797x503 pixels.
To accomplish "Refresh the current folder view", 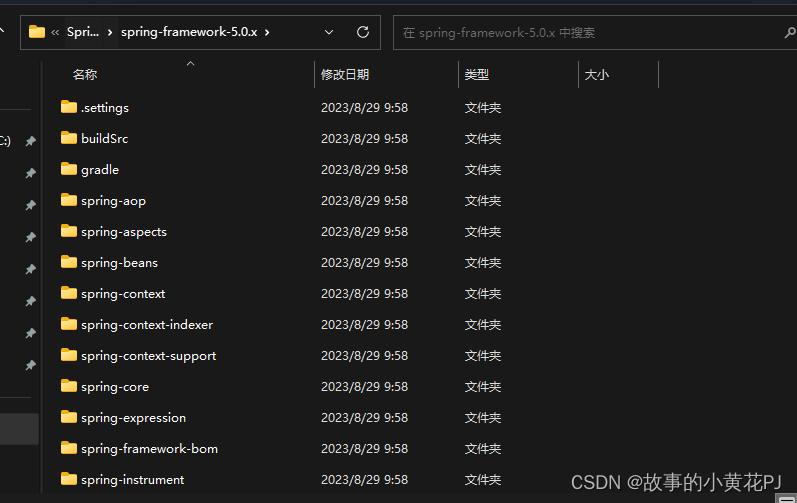I will click(363, 32).
